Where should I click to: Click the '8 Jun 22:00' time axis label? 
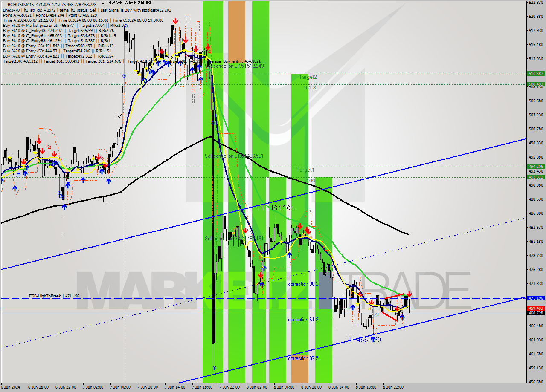393,387
